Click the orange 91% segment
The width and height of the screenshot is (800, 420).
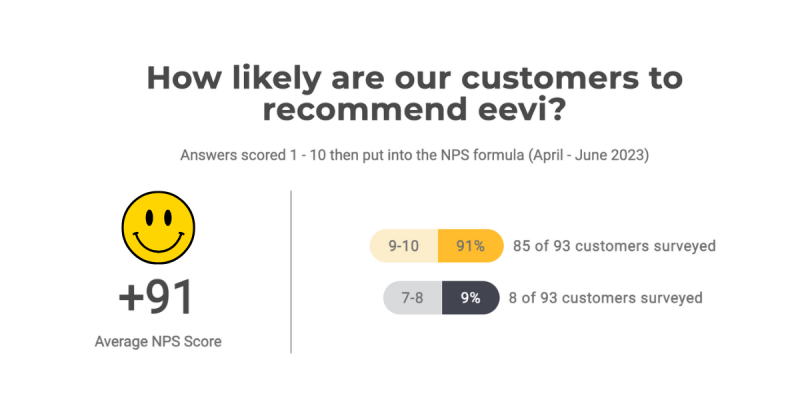[x=470, y=246]
